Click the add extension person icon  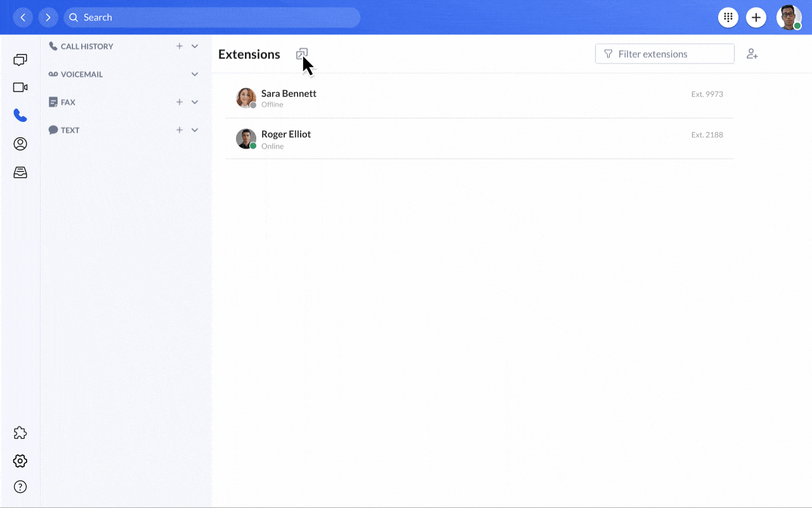[x=752, y=54]
